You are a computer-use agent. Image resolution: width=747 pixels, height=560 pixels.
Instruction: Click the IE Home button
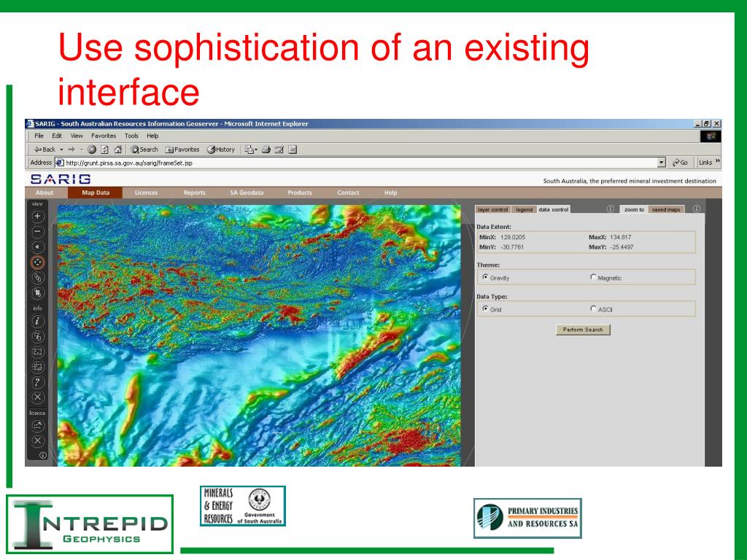pos(118,149)
